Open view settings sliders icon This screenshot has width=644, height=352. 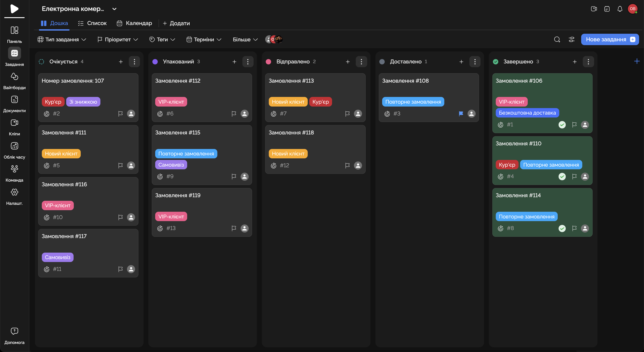pyautogui.click(x=572, y=40)
